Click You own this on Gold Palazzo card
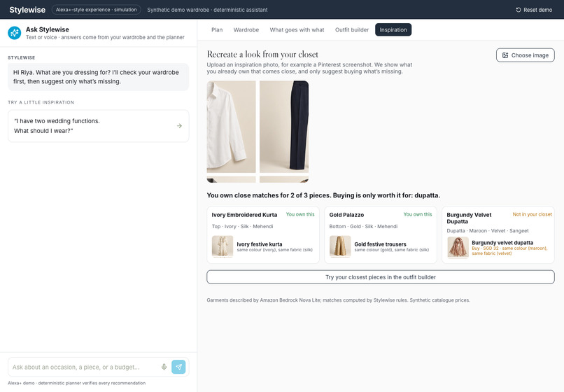 (x=418, y=214)
